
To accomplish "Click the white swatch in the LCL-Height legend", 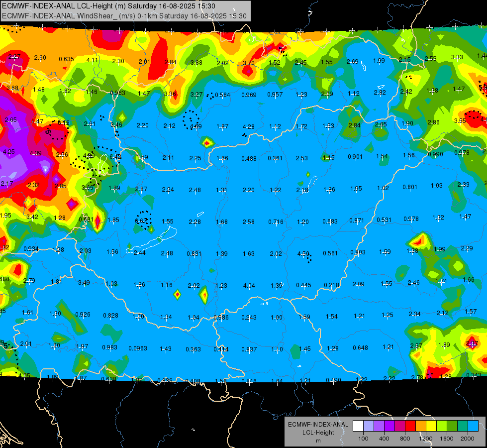I will click(358, 426).
